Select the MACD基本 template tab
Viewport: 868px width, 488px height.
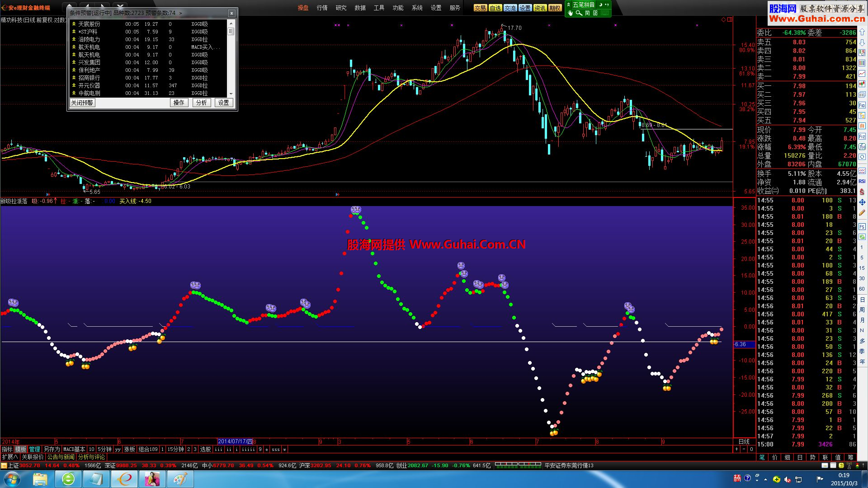(74, 449)
